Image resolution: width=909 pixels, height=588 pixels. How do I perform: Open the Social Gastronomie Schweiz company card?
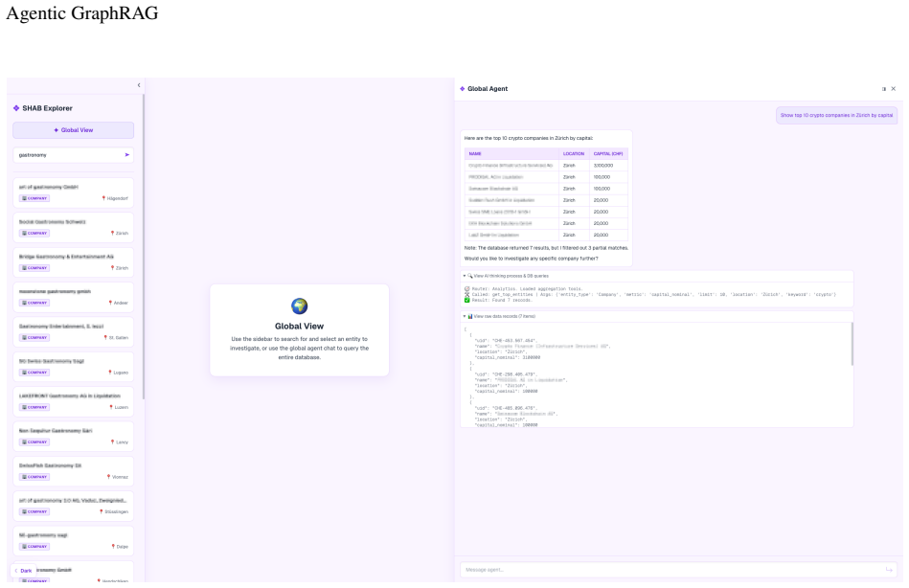[x=73, y=227]
